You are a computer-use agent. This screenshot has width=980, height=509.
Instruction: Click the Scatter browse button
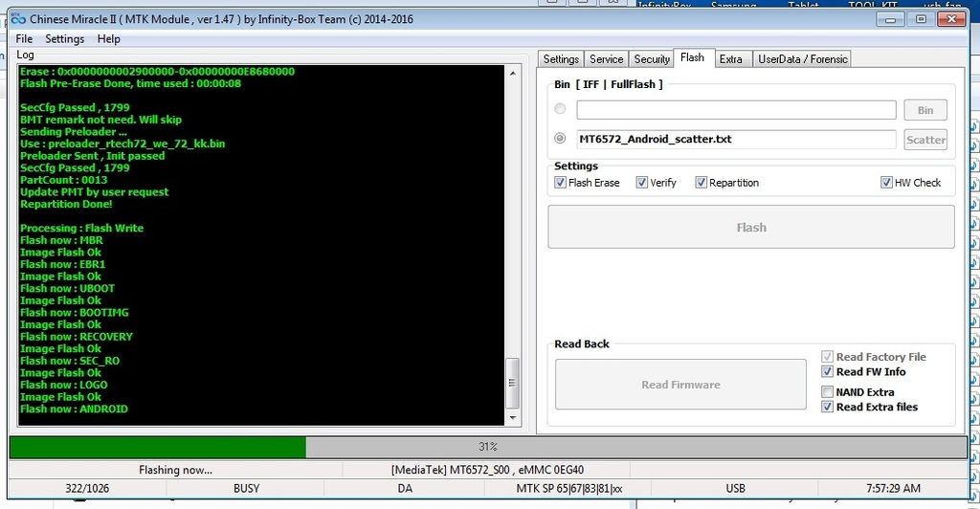click(x=925, y=140)
